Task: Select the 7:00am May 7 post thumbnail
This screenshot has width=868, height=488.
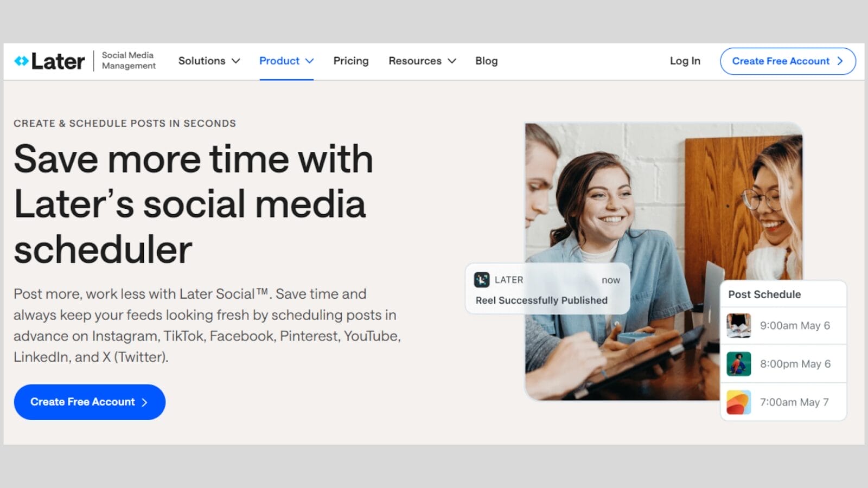Action: tap(739, 402)
